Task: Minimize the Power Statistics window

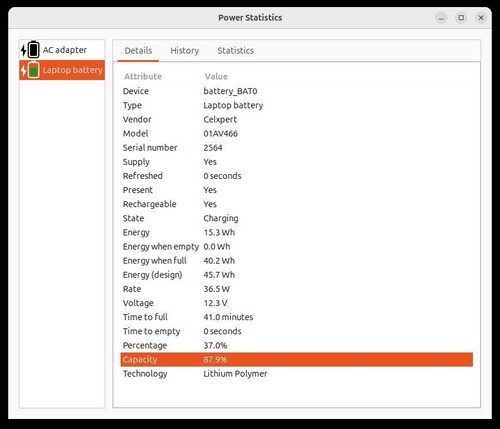Action: [441, 18]
